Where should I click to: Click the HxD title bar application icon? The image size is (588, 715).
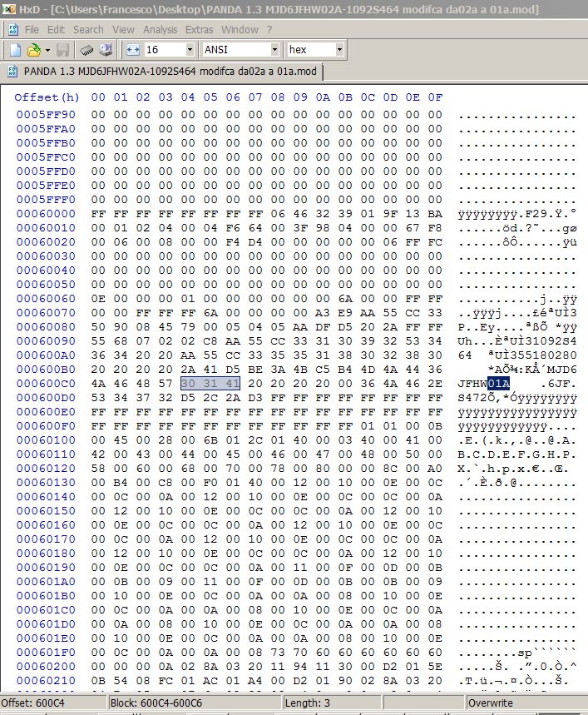9,9
